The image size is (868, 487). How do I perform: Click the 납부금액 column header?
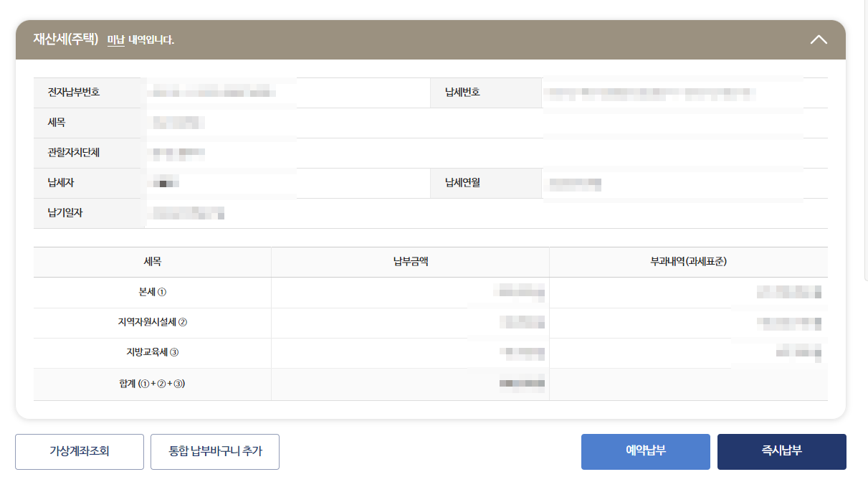(x=409, y=262)
